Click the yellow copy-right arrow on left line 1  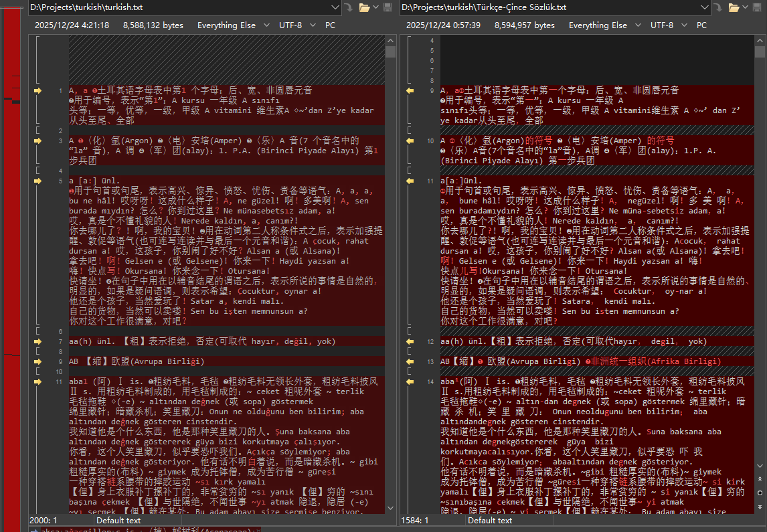click(38, 90)
